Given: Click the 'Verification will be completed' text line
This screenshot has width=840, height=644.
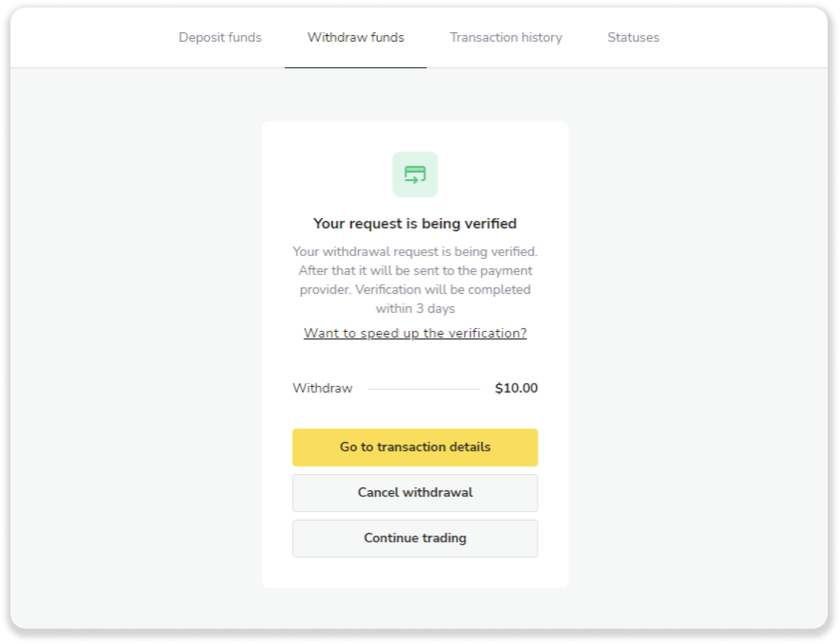Looking at the screenshot, I should pyautogui.click(x=443, y=290).
